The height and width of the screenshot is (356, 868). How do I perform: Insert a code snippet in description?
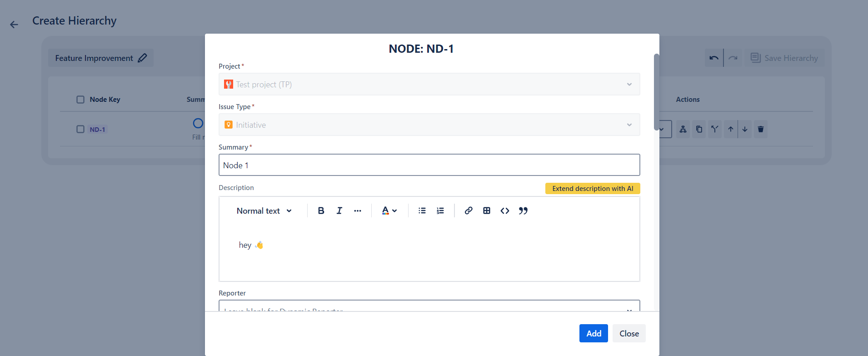(x=504, y=211)
